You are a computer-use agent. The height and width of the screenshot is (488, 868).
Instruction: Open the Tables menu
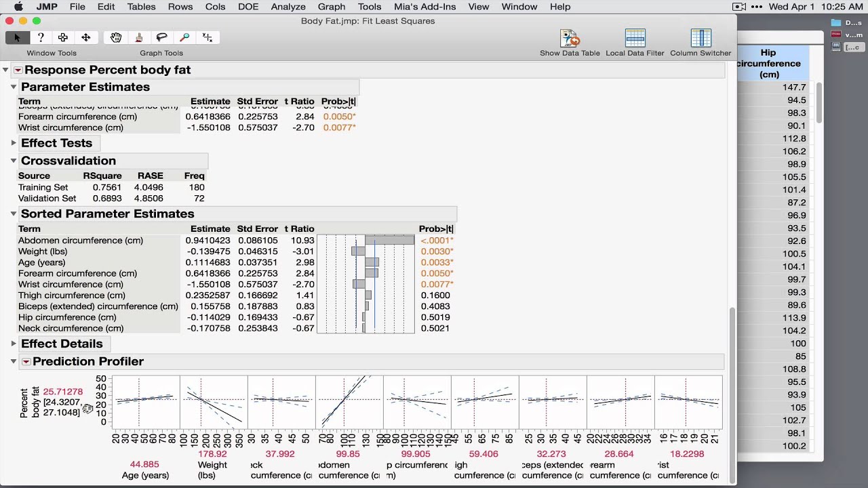141,6
